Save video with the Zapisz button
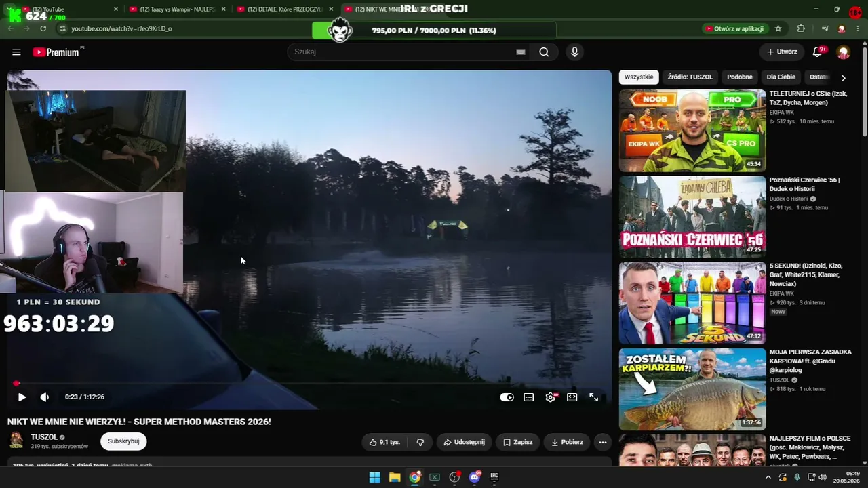This screenshot has height=488, width=868. (x=518, y=442)
